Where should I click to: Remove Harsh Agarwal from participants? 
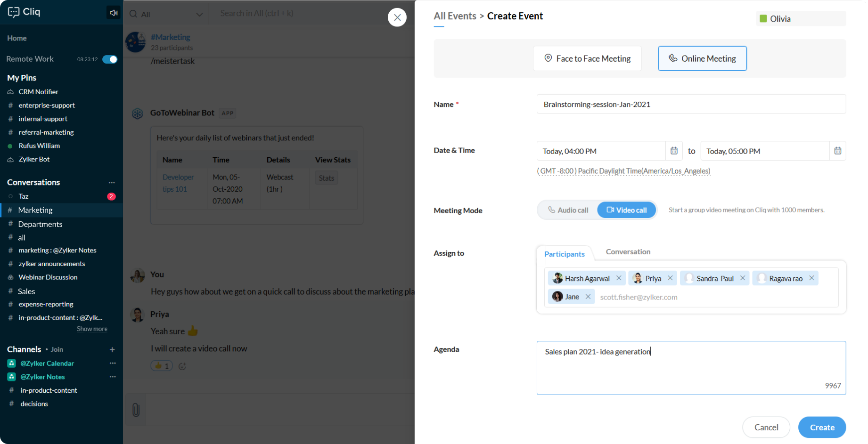[x=619, y=278]
